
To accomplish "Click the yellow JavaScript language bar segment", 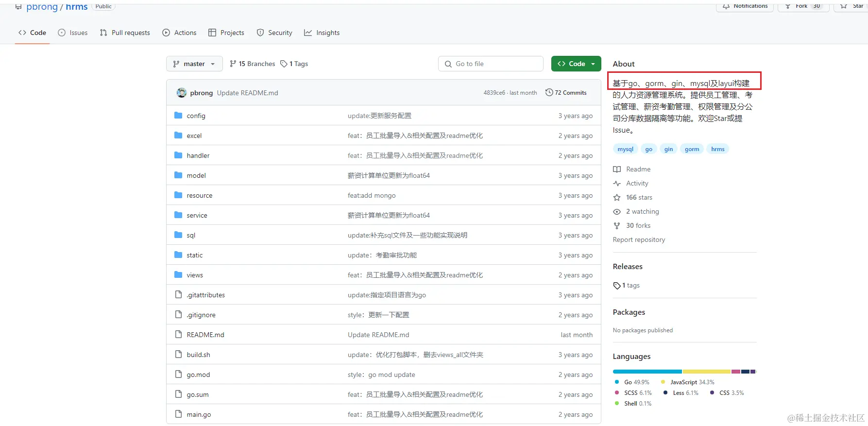I will click(706, 372).
